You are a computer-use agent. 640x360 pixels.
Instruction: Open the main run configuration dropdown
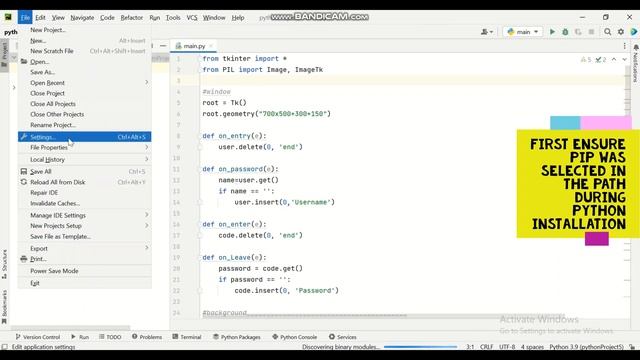coord(523,31)
